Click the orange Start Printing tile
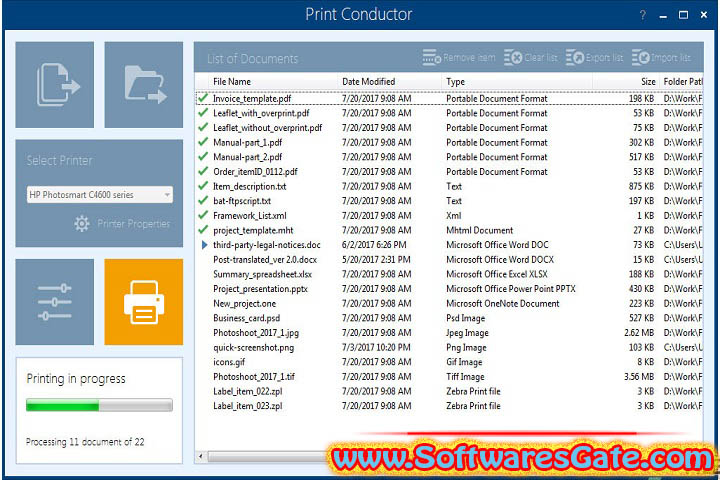 point(144,302)
